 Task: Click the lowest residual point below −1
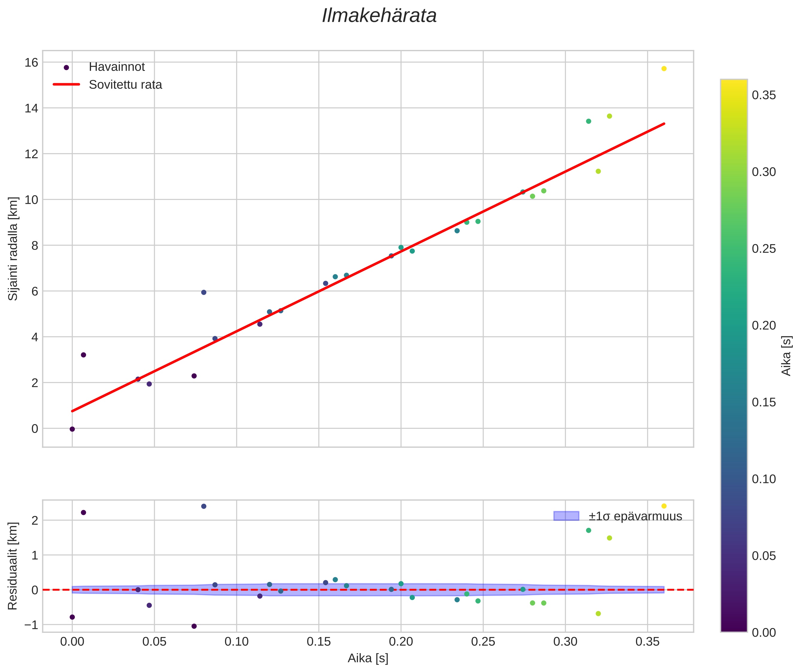point(194,626)
